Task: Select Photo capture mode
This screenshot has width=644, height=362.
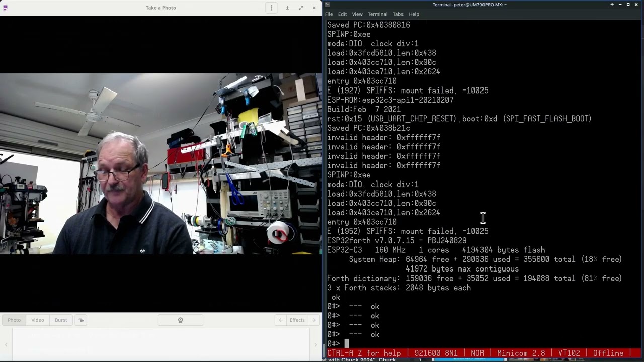Action: [x=14, y=320]
